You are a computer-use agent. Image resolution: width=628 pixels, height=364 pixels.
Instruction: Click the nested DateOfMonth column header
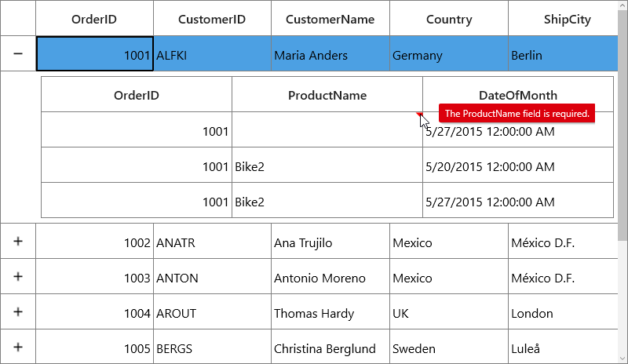click(518, 94)
